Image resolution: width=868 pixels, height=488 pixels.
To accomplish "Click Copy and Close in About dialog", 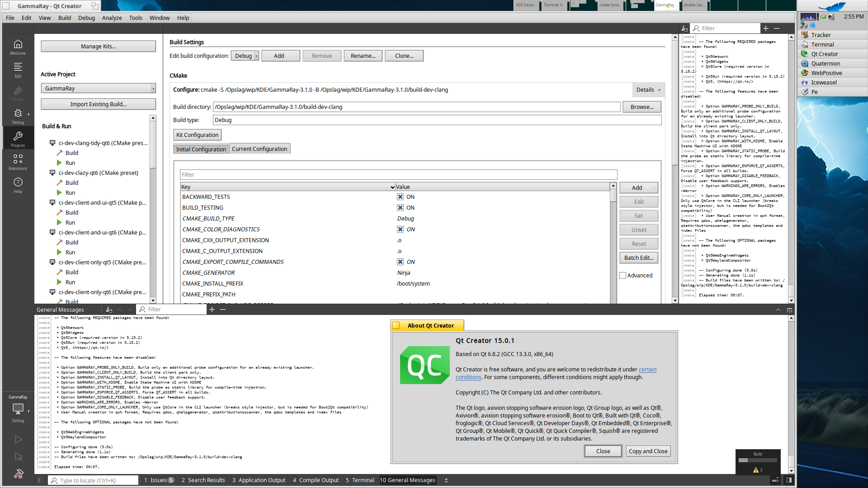I will click(648, 451).
